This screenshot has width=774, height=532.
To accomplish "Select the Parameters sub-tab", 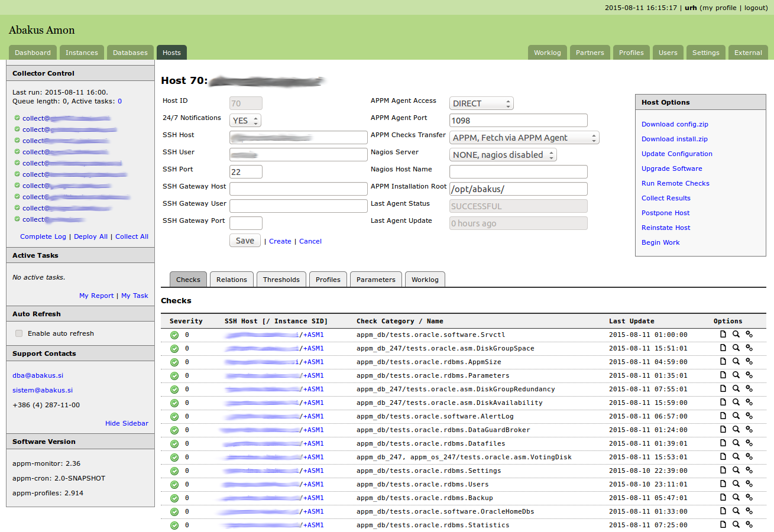I will tap(376, 280).
